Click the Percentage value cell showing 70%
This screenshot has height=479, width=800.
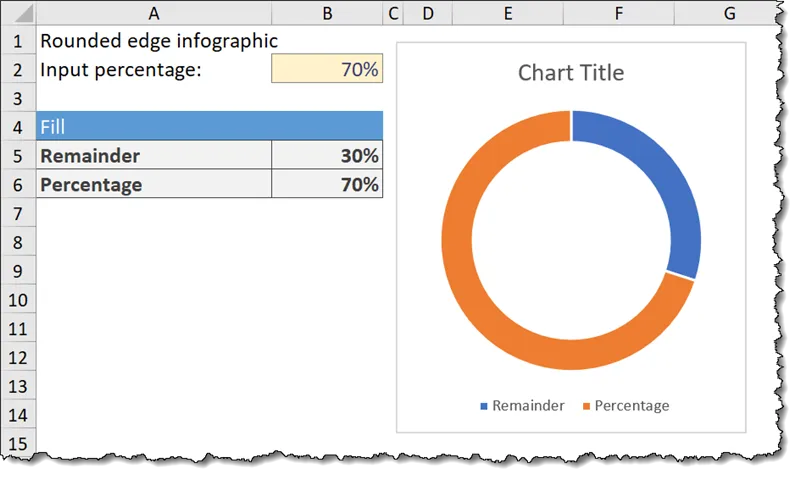(327, 184)
